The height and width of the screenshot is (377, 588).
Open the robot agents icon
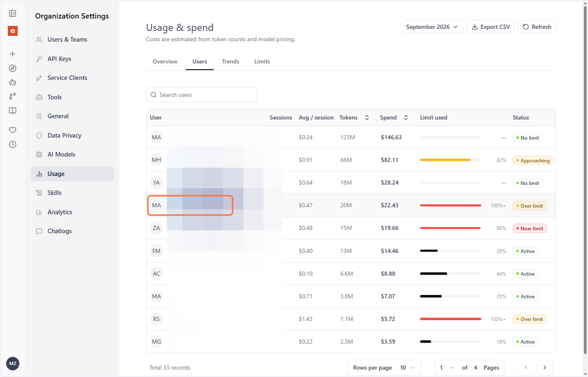click(13, 82)
